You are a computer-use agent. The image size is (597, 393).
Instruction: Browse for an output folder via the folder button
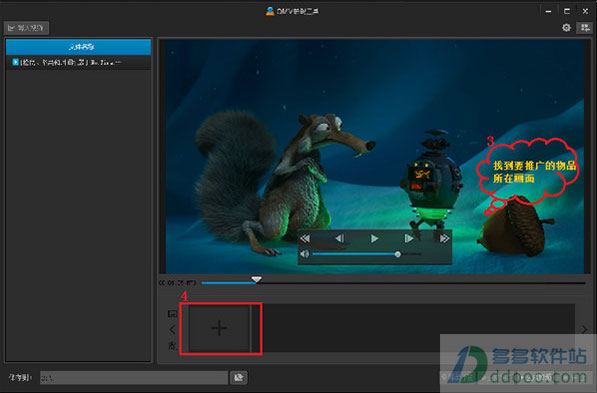239,377
